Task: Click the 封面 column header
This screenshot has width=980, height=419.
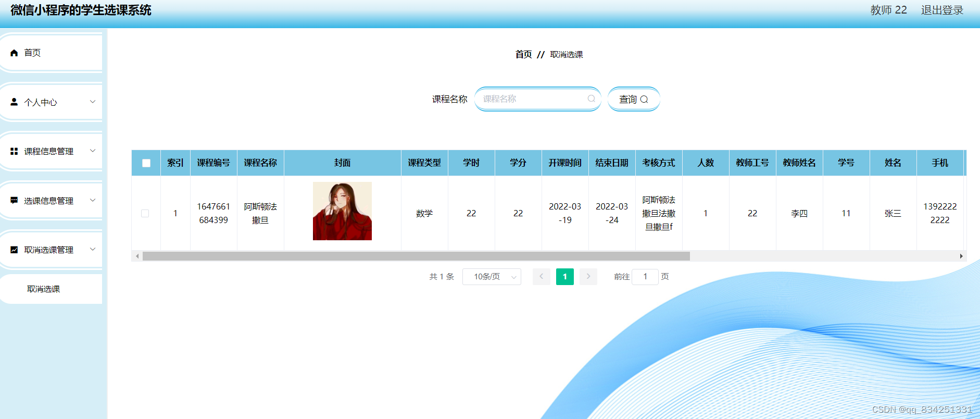Action: pyautogui.click(x=342, y=163)
